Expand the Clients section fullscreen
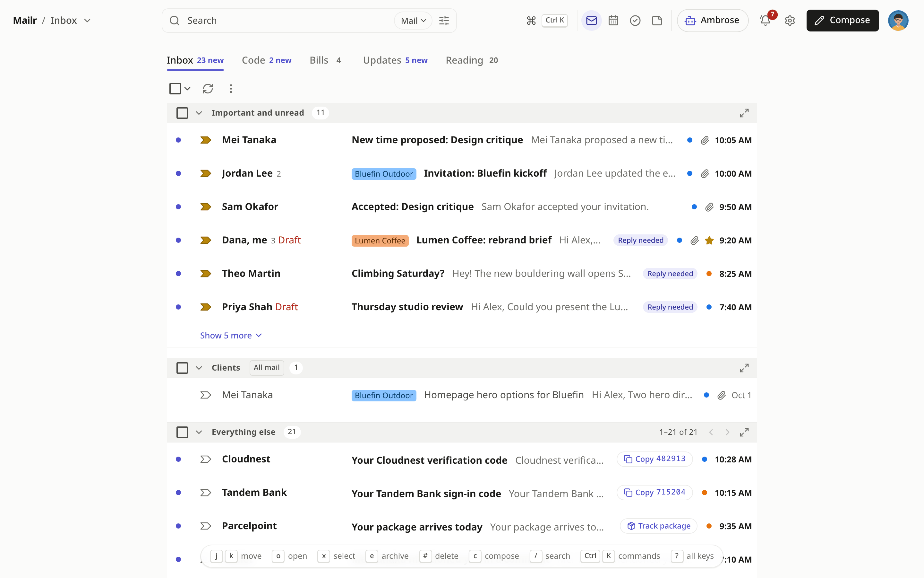Image resolution: width=924 pixels, height=578 pixels. [744, 368]
